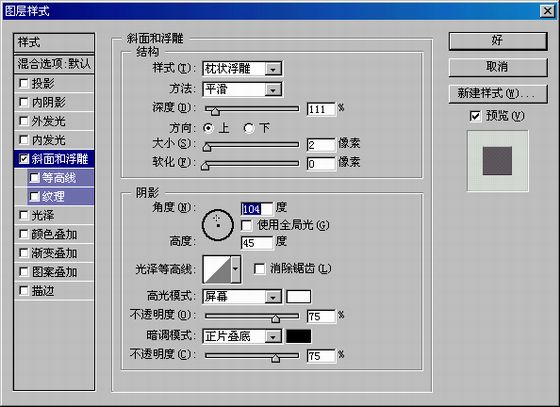Image resolution: width=560 pixels, height=407 pixels.
Task: Toggle the 使用全局光 checkbox
Action: click(x=246, y=225)
